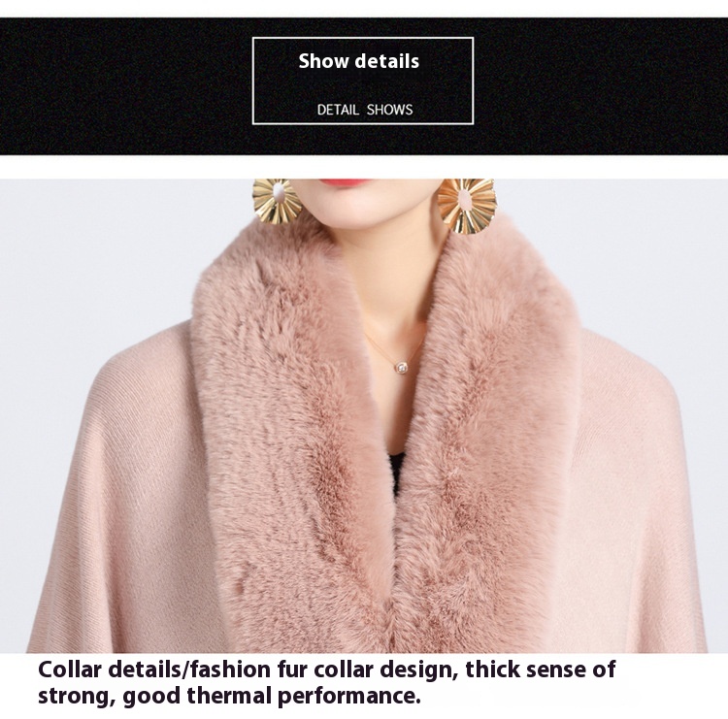Click the black banner left of title box
This screenshot has height=719, width=728.
click(x=126, y=86)
